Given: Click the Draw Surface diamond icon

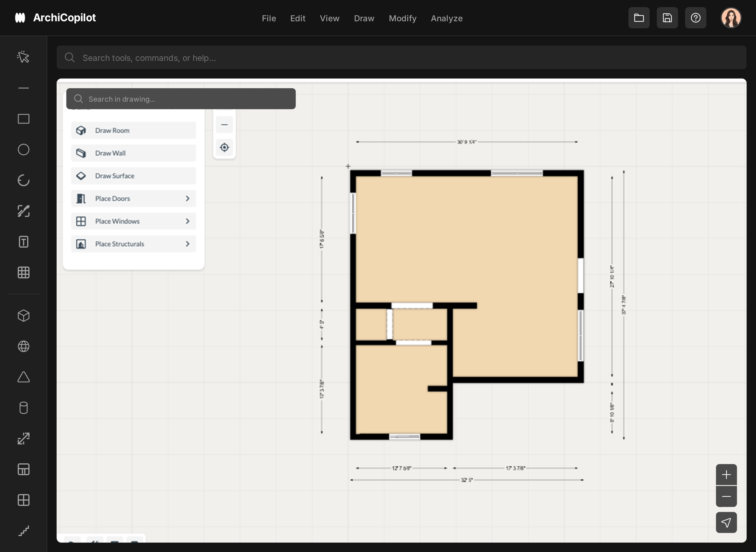Looking at the screenshot, I should coord(81,176).
